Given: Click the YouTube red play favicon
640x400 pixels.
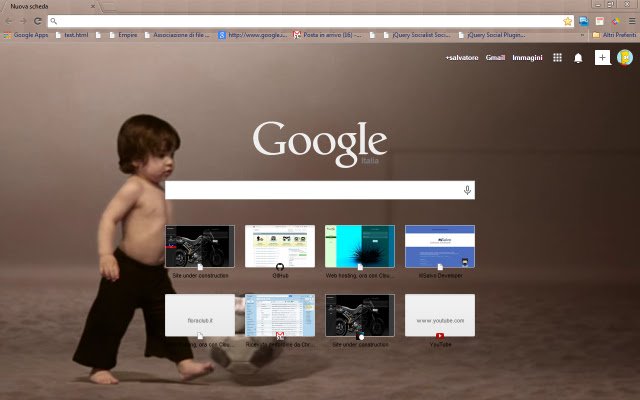Looking at the screenshot, I should pos(440,336).
